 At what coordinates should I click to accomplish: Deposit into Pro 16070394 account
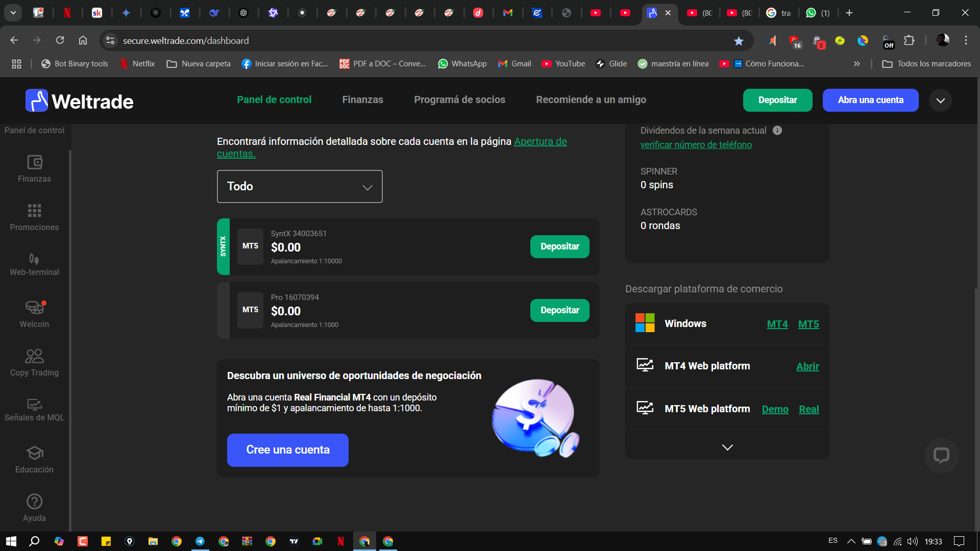click(x=559, y=310)
